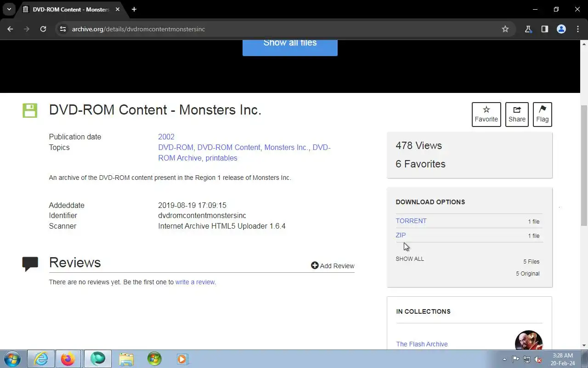Click the forward navigation arrow
588x368 pixels.
27,29
